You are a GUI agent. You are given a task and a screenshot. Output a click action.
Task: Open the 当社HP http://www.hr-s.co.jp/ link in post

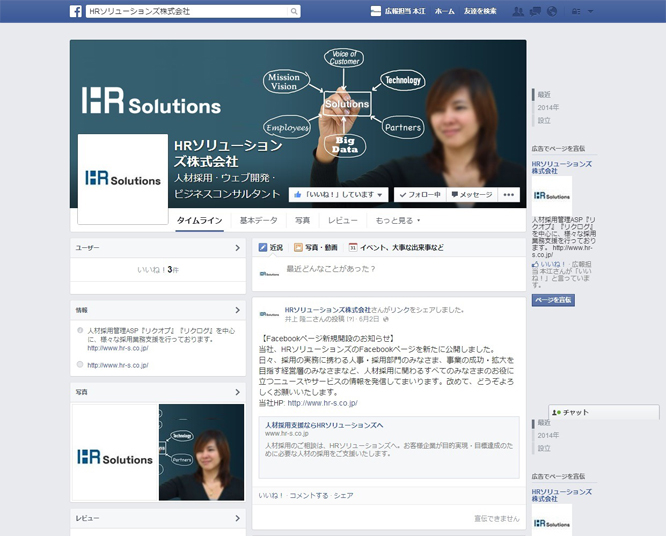322,403
